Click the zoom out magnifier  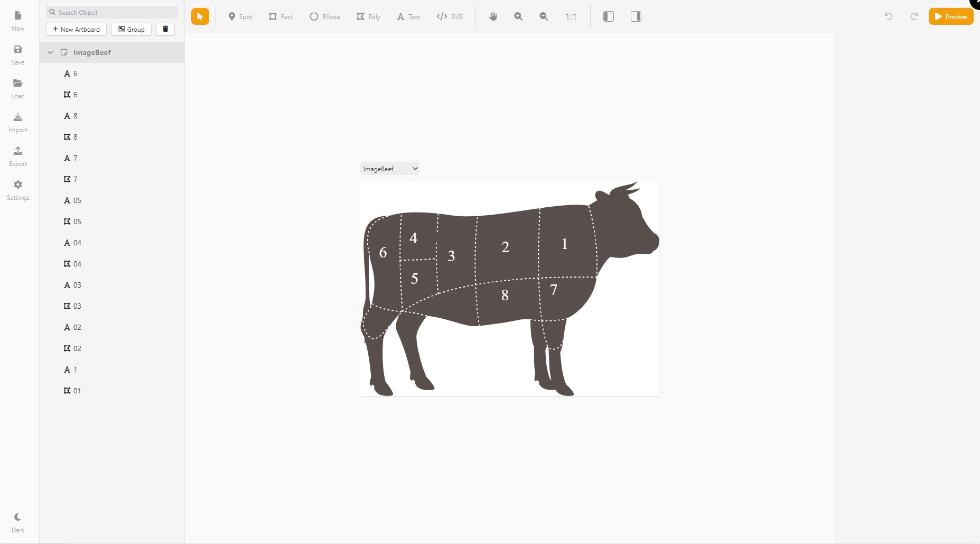coord(544,16)
